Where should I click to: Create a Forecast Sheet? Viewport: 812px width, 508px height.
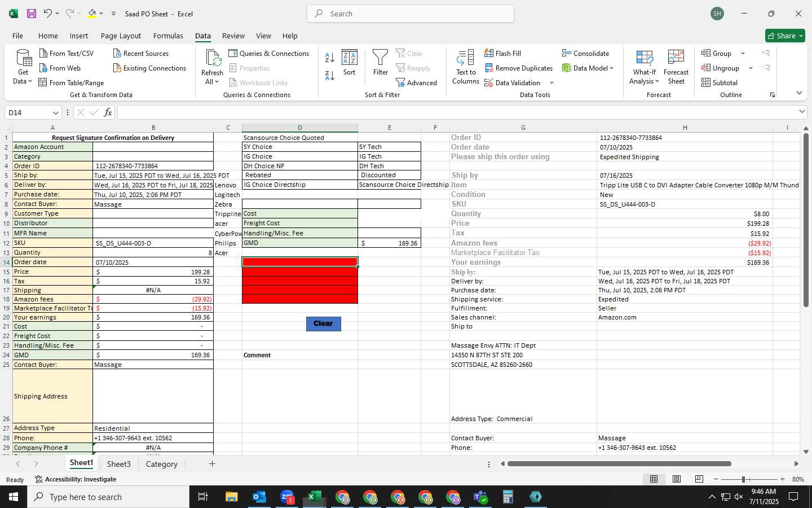[x=676, y=67]
